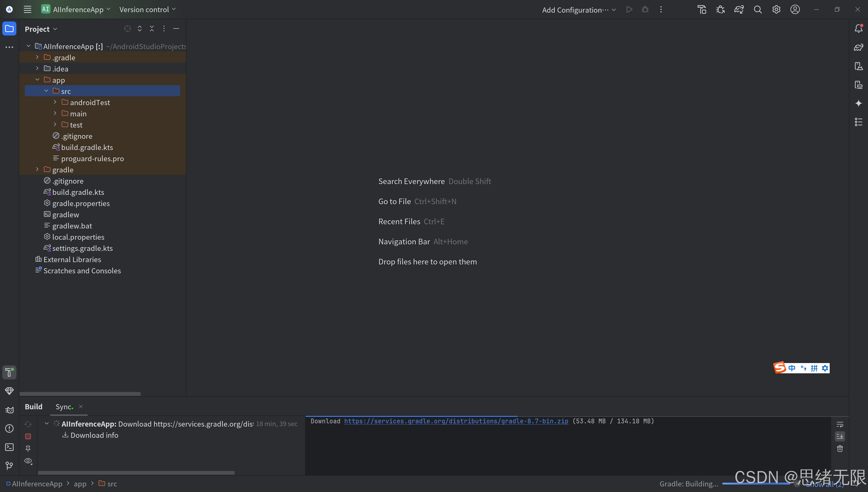This screenshot has width=868, height=492.
Task: Open the Notifications bell panel
Action: 859,29
